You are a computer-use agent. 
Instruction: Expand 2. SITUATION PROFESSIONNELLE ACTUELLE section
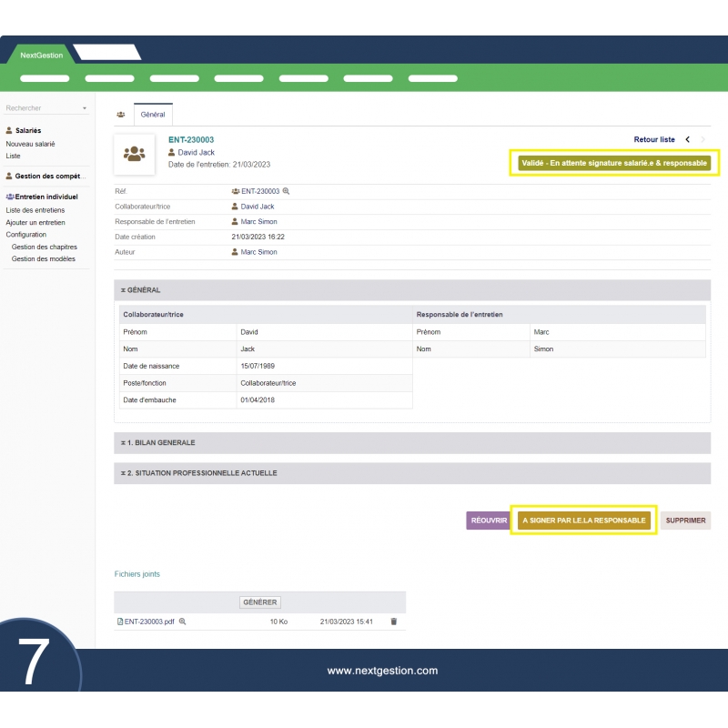point(199,473)
